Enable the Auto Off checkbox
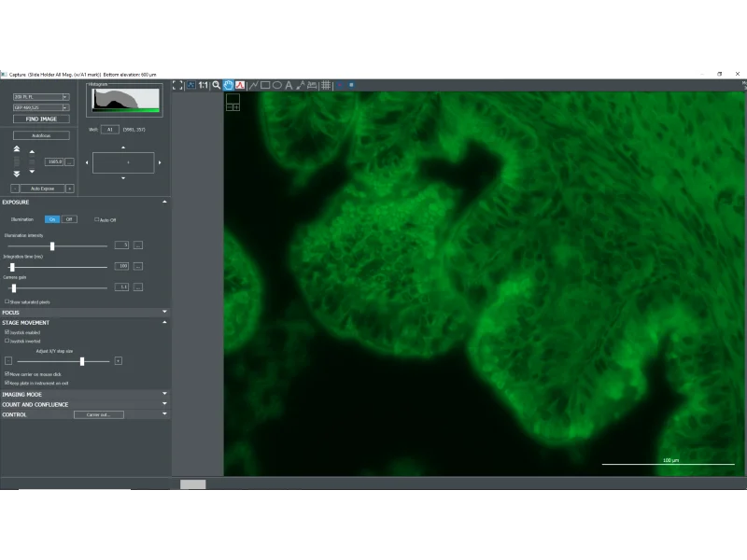 pyautogui.click(x=97, y=219)
